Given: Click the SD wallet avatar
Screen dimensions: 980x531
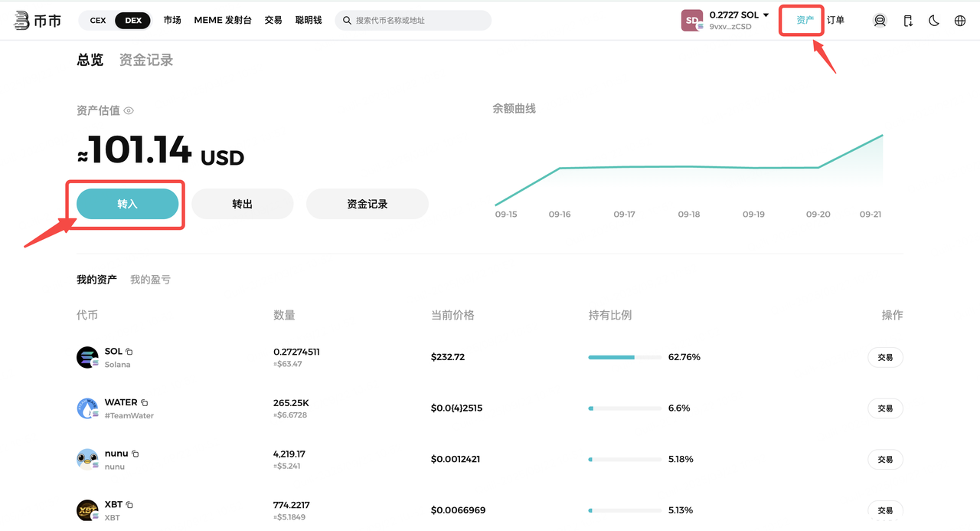Looking at the screenshot, I should (x=692, y=21).
